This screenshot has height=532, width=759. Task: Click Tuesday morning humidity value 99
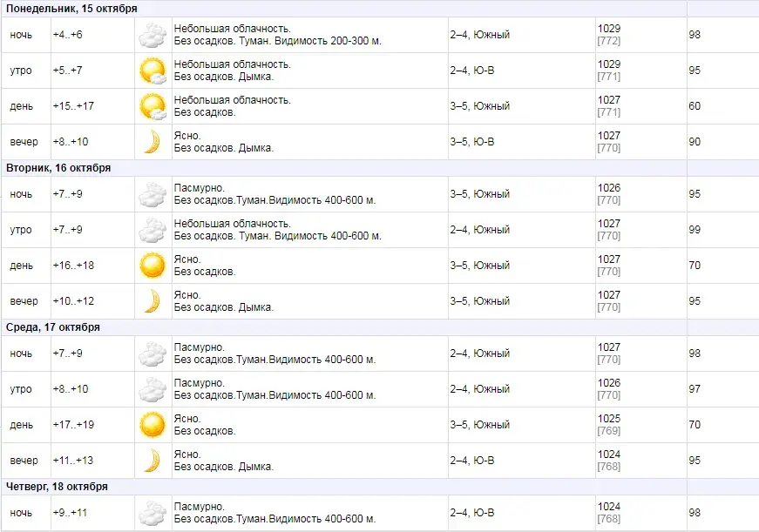695,230
